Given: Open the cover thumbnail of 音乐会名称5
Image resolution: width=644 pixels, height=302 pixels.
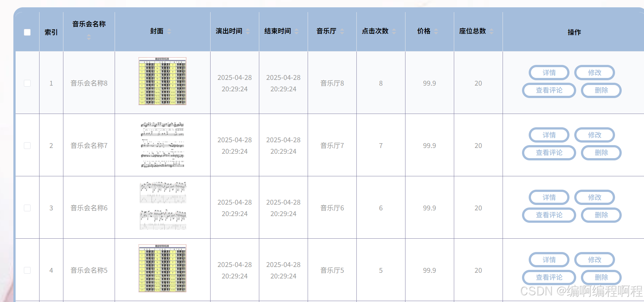Looking at the screenshot, I should pyautogui.click(x=162, y=268).
